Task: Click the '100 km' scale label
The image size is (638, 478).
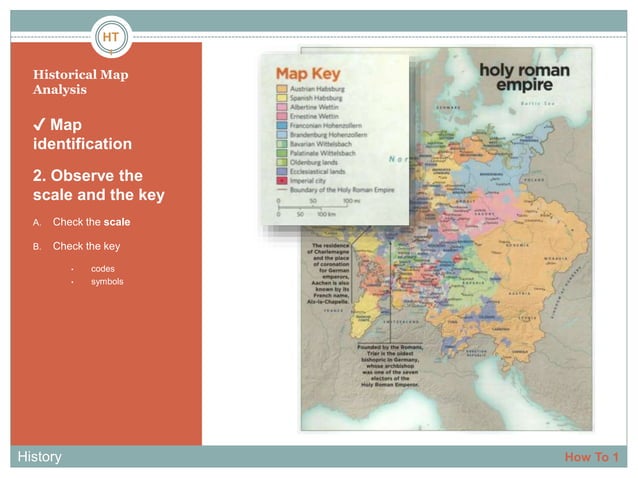Action: coord(327,214)
